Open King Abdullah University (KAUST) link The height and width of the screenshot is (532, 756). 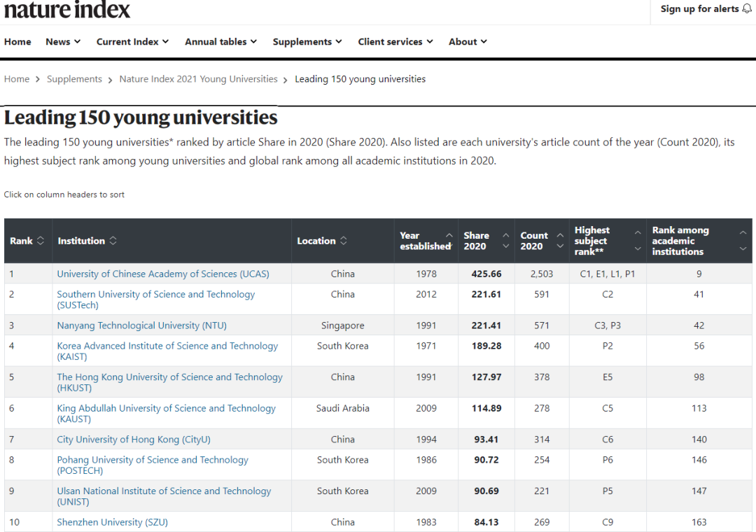pos(167,413)
